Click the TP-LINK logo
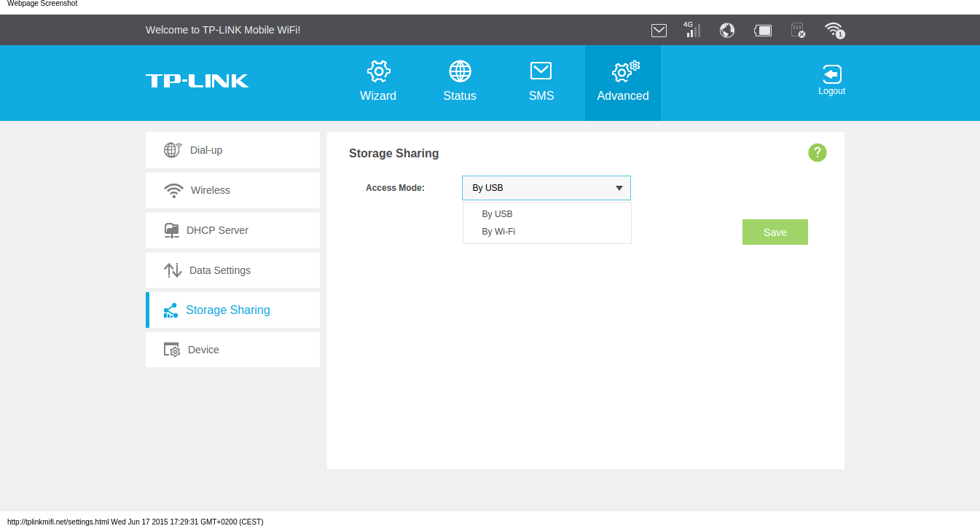Screen dimensions: 980x526 click(197, 81)
